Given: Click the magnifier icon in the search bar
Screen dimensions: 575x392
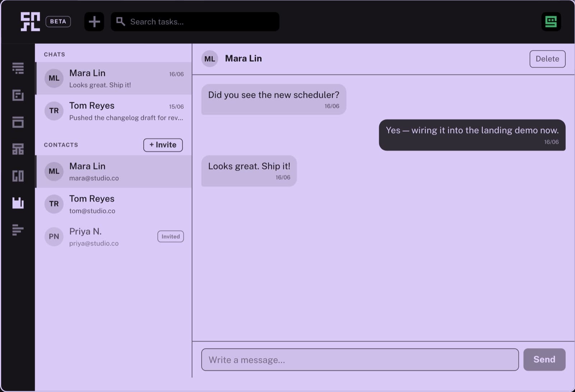Looking at the screenshot, I should click(121, 22).
